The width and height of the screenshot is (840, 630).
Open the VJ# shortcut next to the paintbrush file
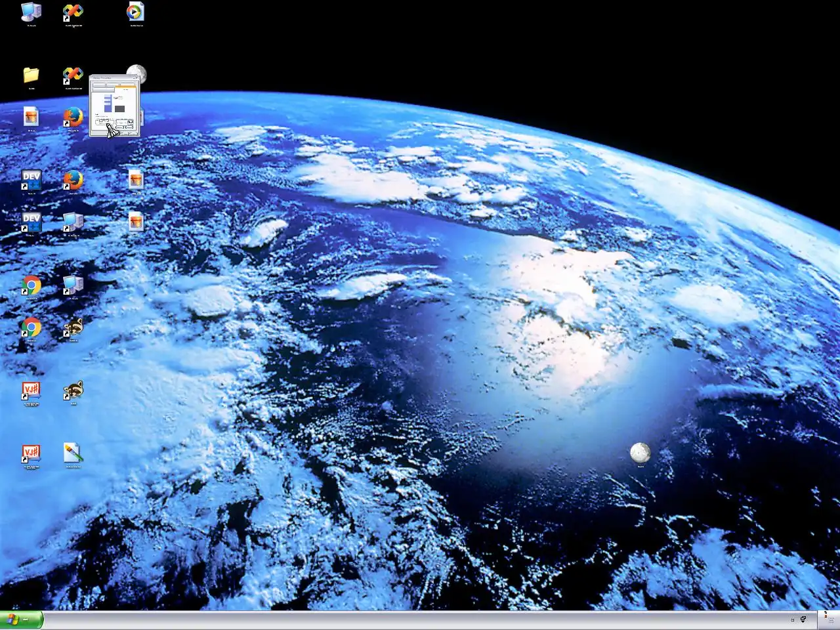[x=31, y=453]
